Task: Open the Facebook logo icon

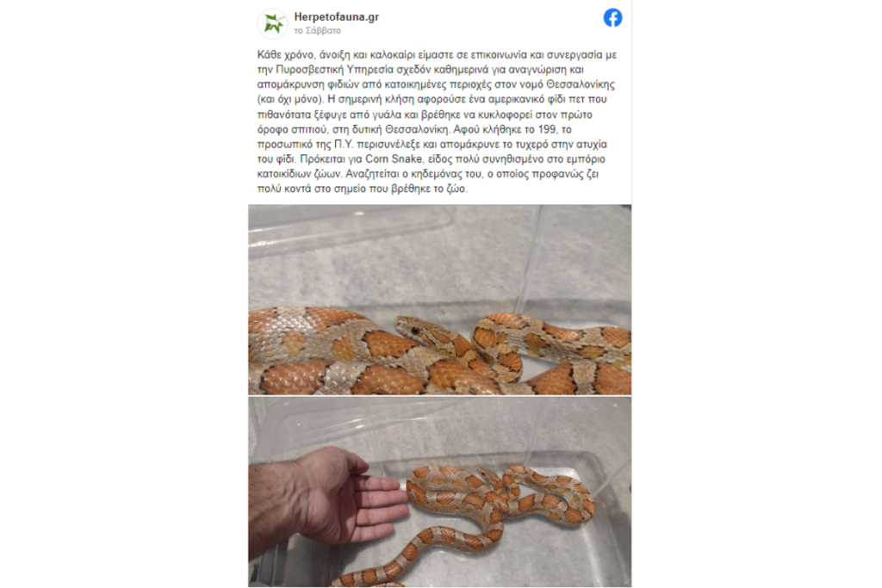Action: pyautogui.click(x=612, y=18)
